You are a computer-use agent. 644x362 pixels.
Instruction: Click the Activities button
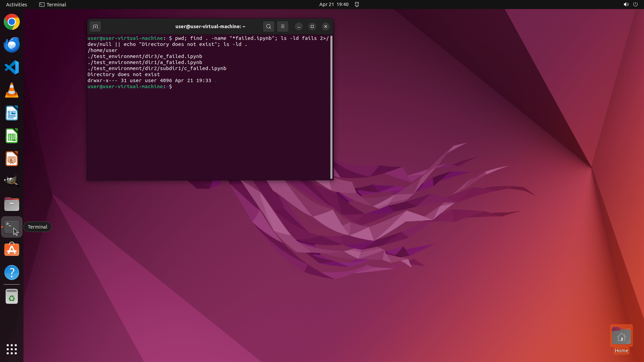pos(16,4)
